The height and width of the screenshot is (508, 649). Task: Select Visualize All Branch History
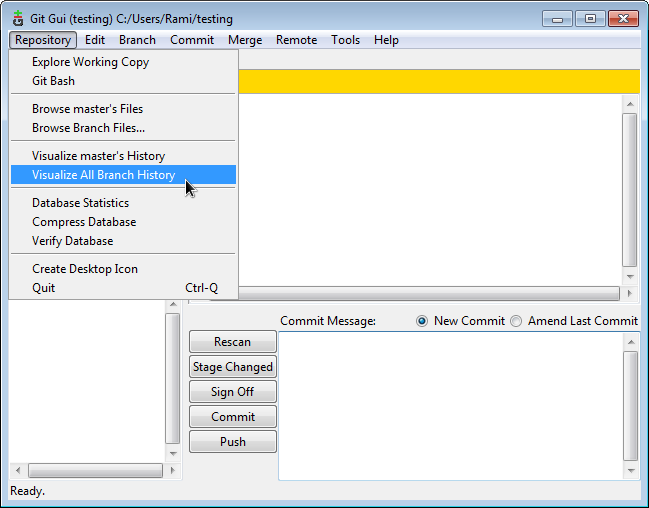pyautogui.click(x=103, y=175)
